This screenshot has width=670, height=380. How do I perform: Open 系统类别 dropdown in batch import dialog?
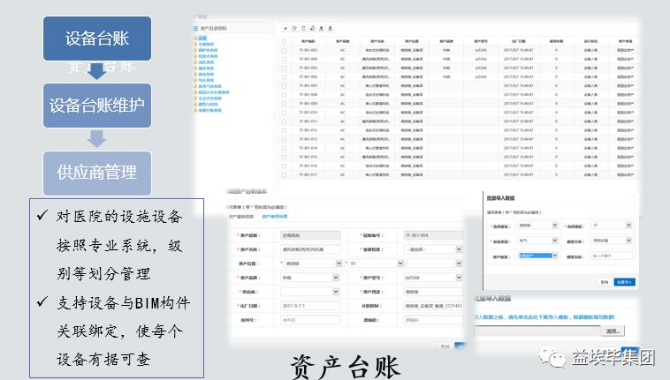point(538,241)
